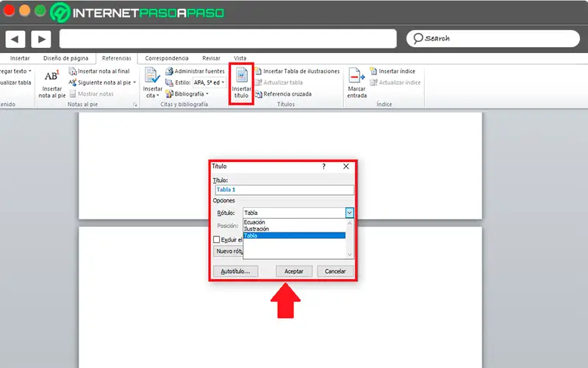This screenshot has width=588, height=368.
Task: Open the Bibliografía menu
Action: click(187, 94)
